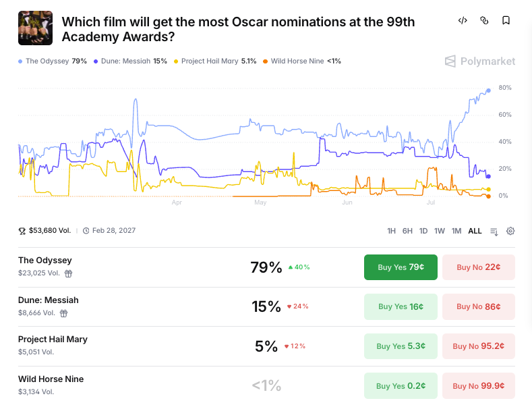Click gift icon next to The Odyssey volume
Image resolution: width=532 pixels, height=405 pixels.
(69, 273)
